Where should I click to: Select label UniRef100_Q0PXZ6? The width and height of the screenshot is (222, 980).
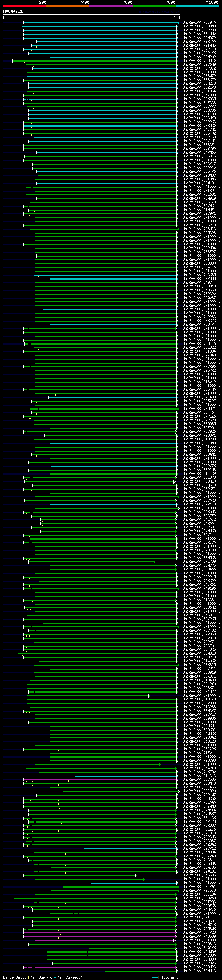coord(199,466)
